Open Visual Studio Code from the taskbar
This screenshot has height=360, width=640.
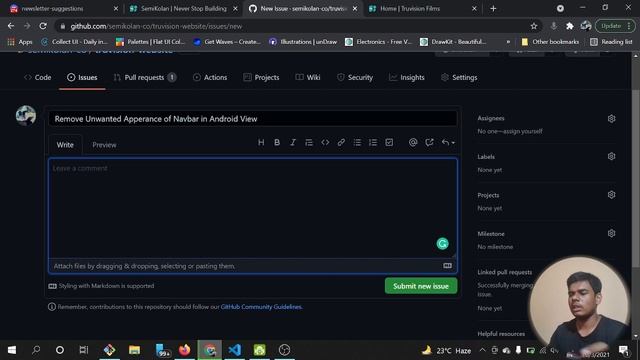(235, 350)
